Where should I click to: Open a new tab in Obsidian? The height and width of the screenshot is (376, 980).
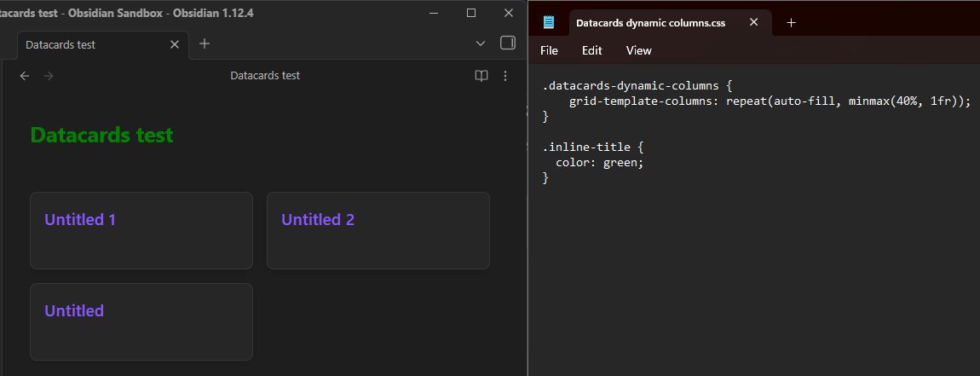(x=205, y=43)
